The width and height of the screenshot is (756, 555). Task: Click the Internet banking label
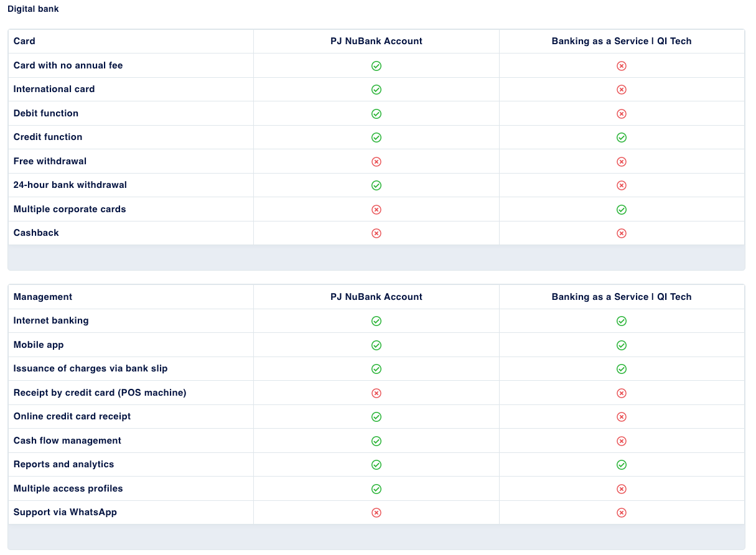click(51, 320)
